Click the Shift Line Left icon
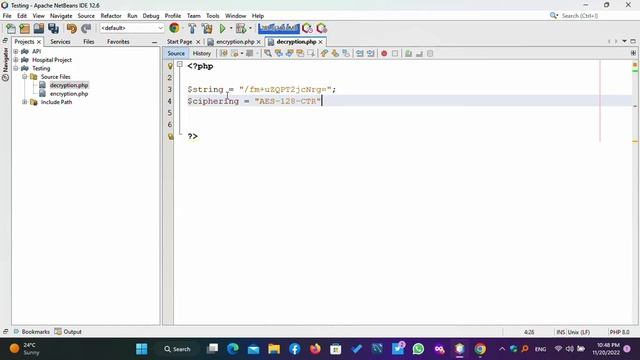 [x=360, y=53]
